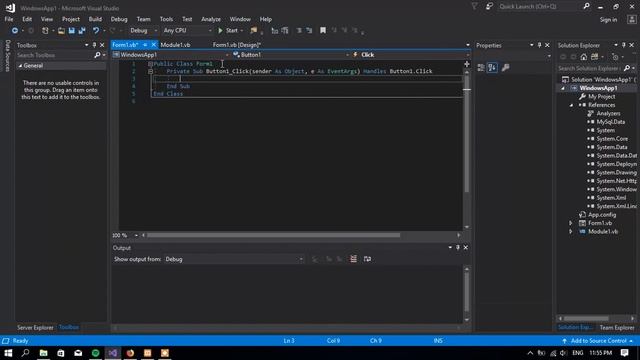
Task: Click the editor horizontal scrollbar
Action: pyautogui.click(x=273, y=236)
